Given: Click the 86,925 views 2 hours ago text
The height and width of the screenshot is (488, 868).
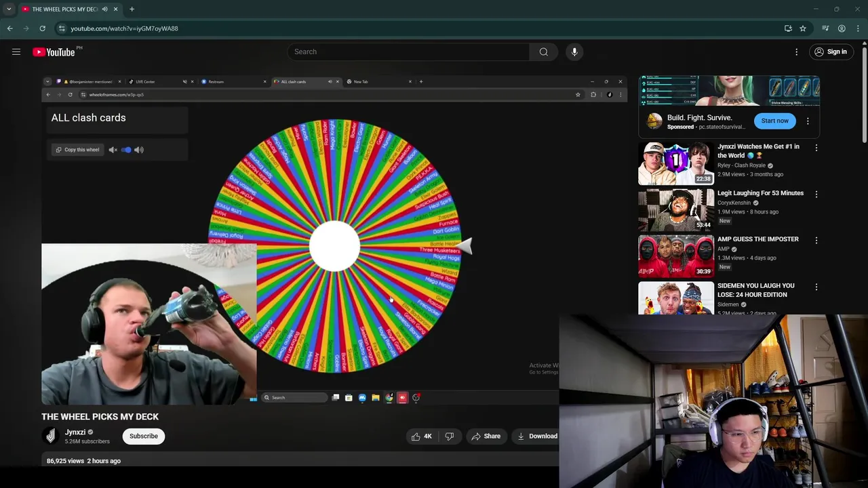Looking at the screenshot, I should coord(83,461).
